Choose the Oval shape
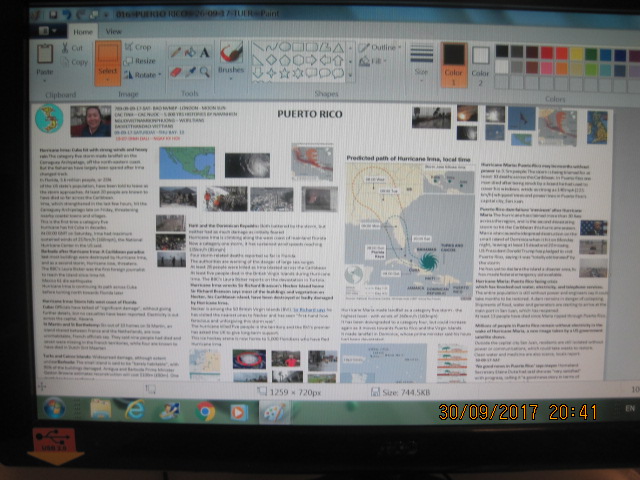Image resolution: width=640 pixels, height=480 pixels. click(x=284, y=47)
